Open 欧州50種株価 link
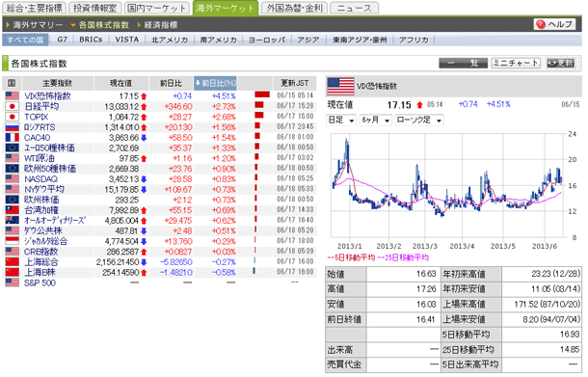Image resolution: width=588 pixels, height=377 pixels. tap(50, 169)
